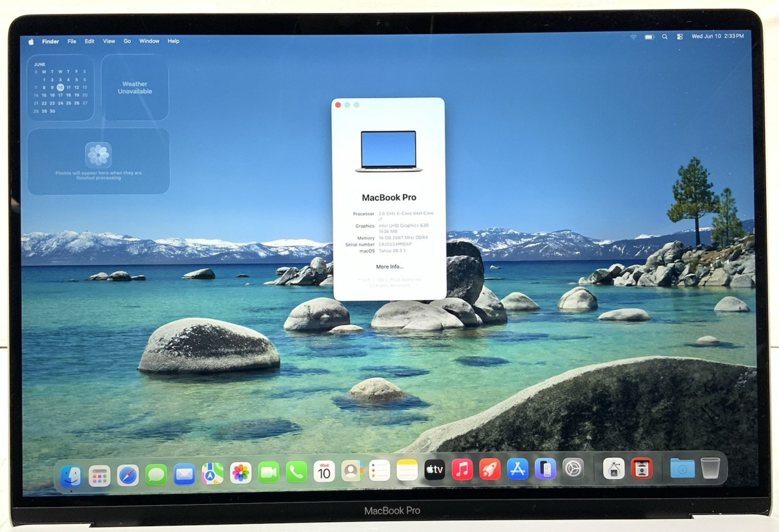Click the MacBook Pro image in About window
The width and height of the screenshot is (779, 532).
pos(389,151)
